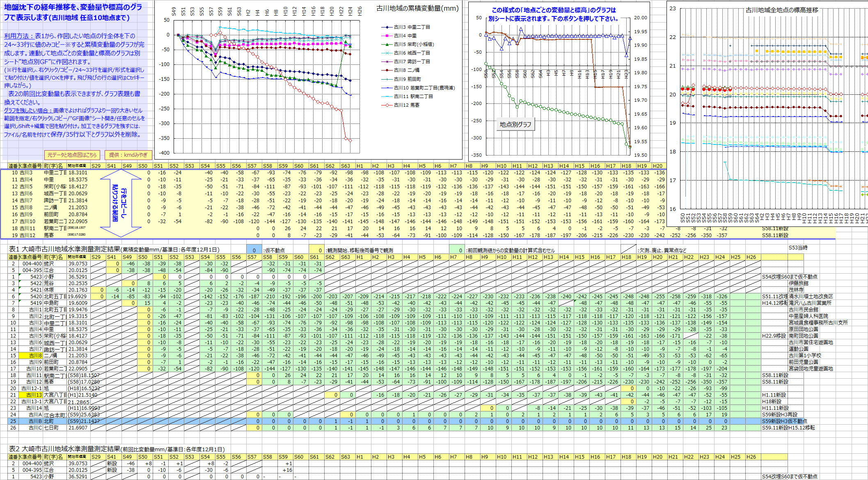This screenshot has width=868, height=480.
Task: Select remark cell 茂林寺
Action: (796, 290)
